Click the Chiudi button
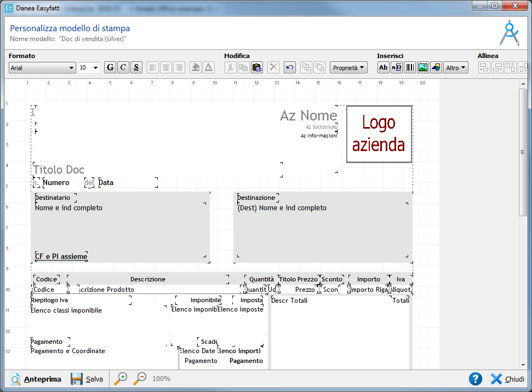532x392 pixels. point(507,379)
